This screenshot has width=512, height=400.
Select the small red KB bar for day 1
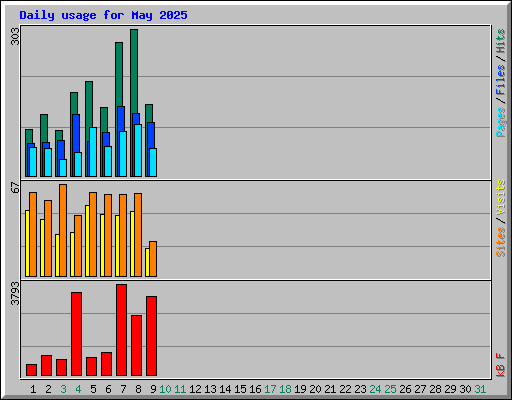tap(31, 370)
